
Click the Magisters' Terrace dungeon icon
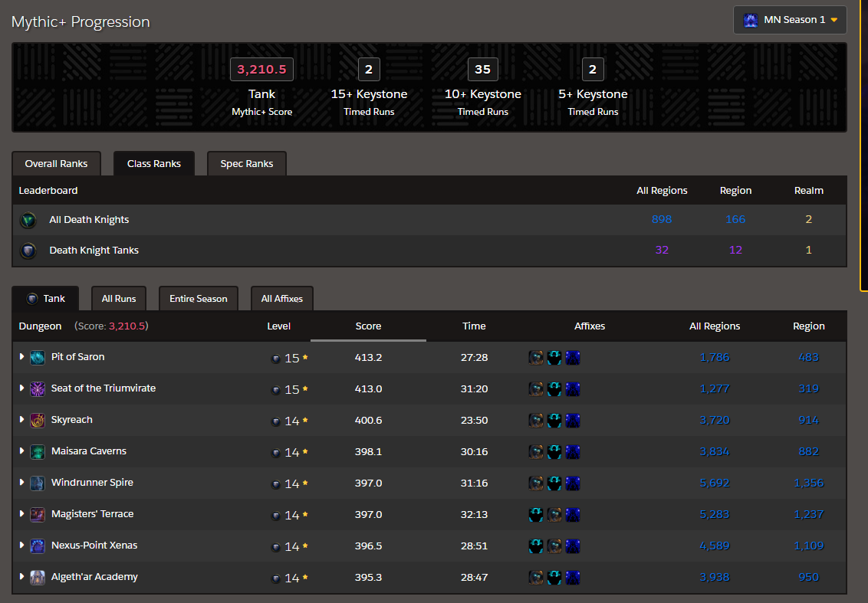[x=37, y=514]
